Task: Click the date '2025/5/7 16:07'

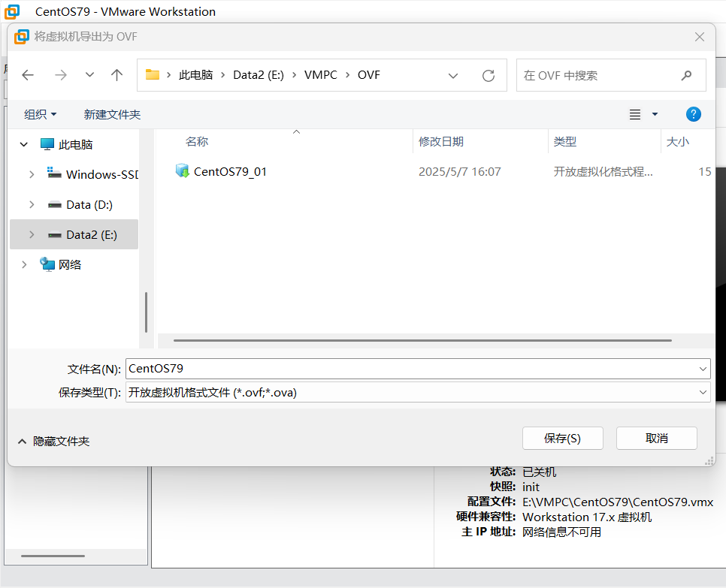Action: tap(460, 172)
